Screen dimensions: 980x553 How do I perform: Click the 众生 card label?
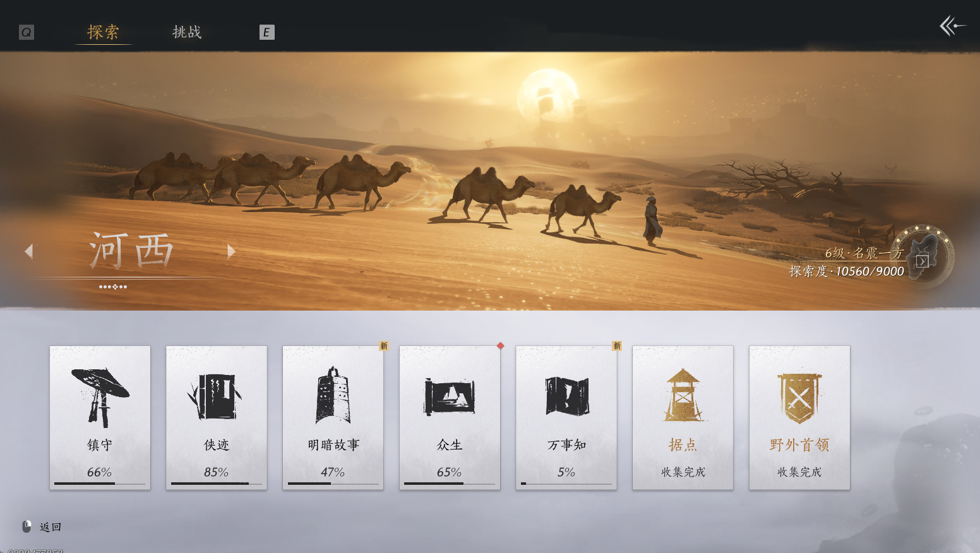click(450, 445)
